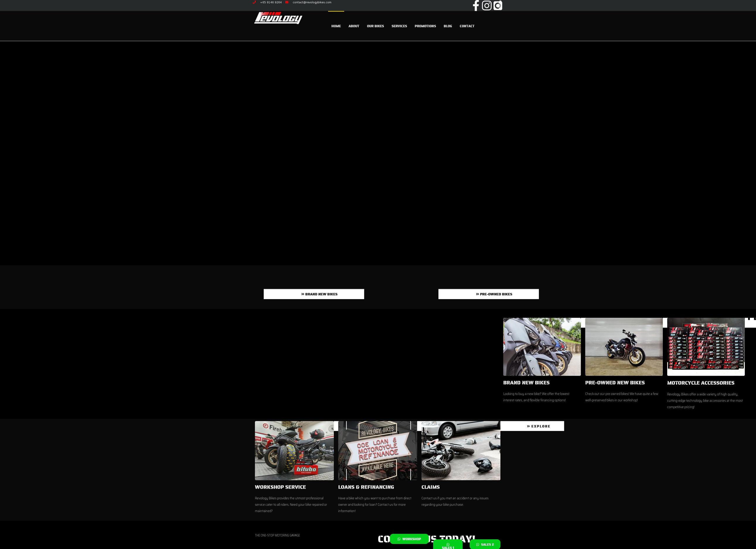The image size is (756, 549).
Task: Click the Pre-Owned New Bikes heading
Action: 615,383
